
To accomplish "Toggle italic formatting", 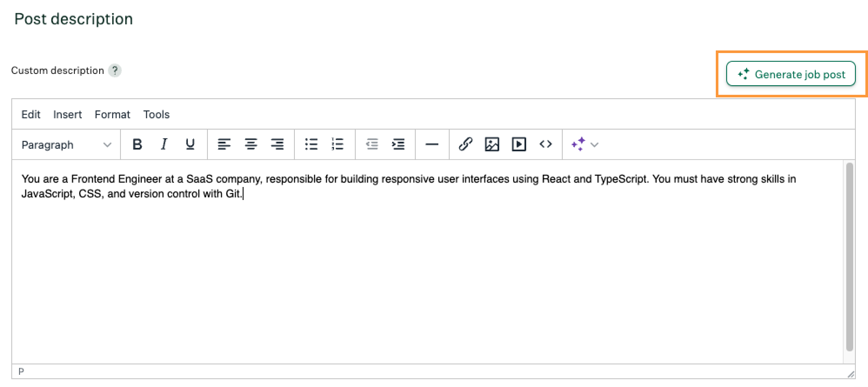I will pyautogui.click(x=164, y=144).
